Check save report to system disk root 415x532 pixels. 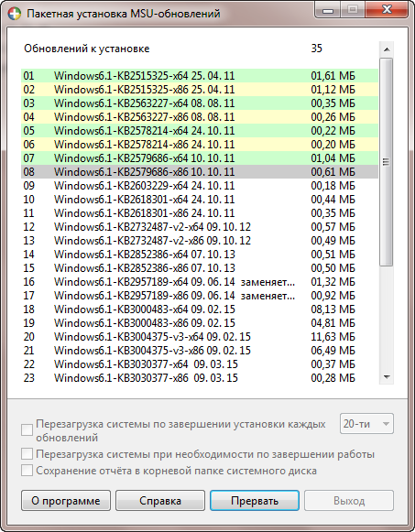tap(27, 471)
